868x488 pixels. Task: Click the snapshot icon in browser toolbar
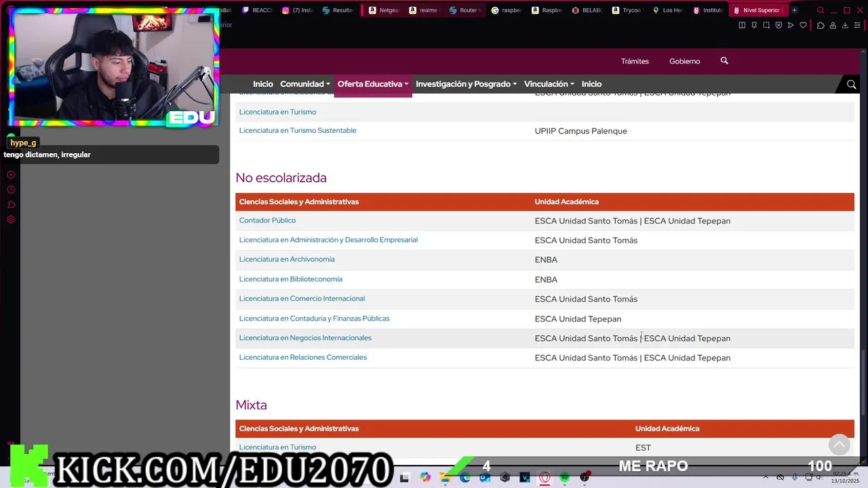coord(766,25)
